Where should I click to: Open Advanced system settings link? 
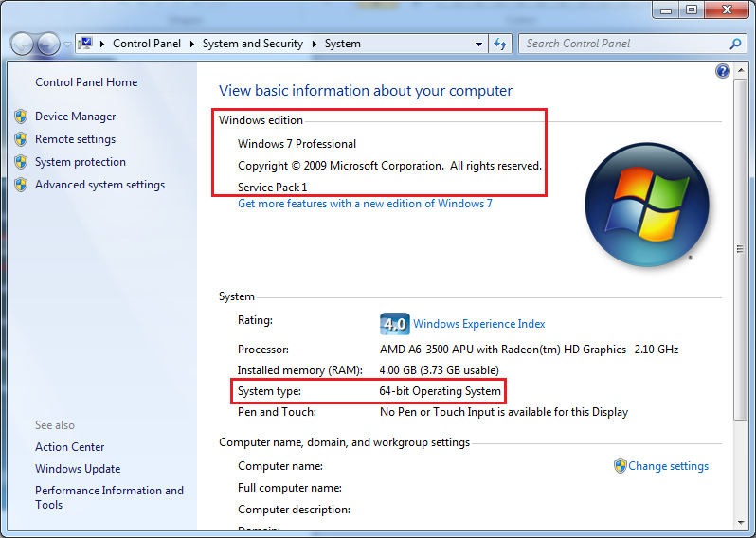99,185
